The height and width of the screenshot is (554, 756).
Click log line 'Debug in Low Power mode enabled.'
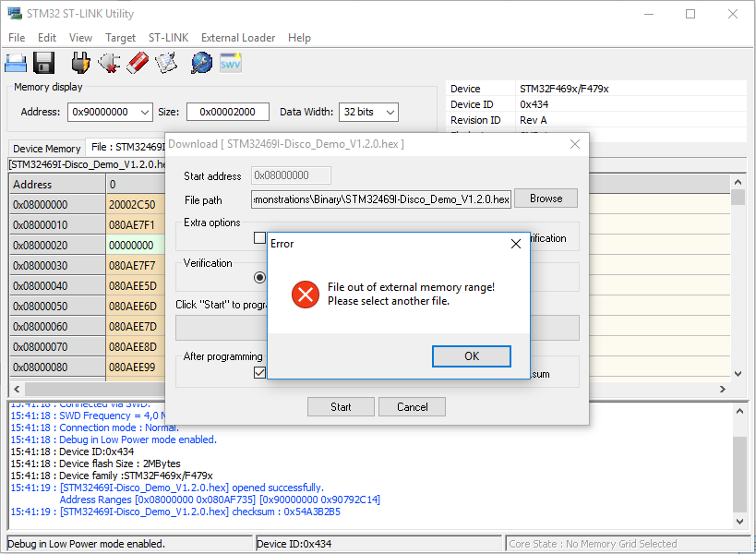point(114,440)
